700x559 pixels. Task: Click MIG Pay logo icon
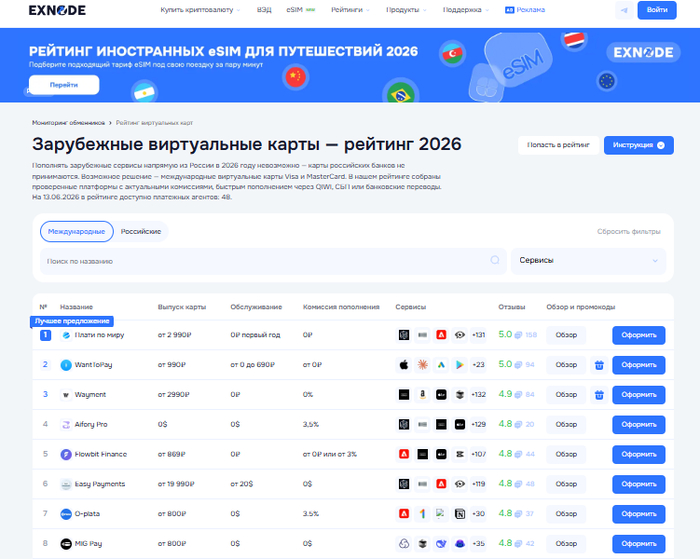click(x=66, y=544)
